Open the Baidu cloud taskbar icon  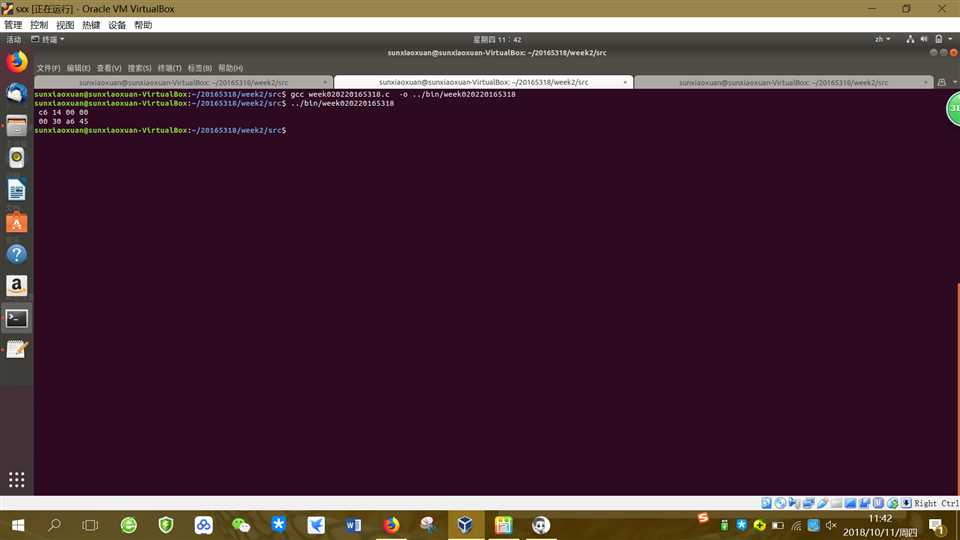203,525
